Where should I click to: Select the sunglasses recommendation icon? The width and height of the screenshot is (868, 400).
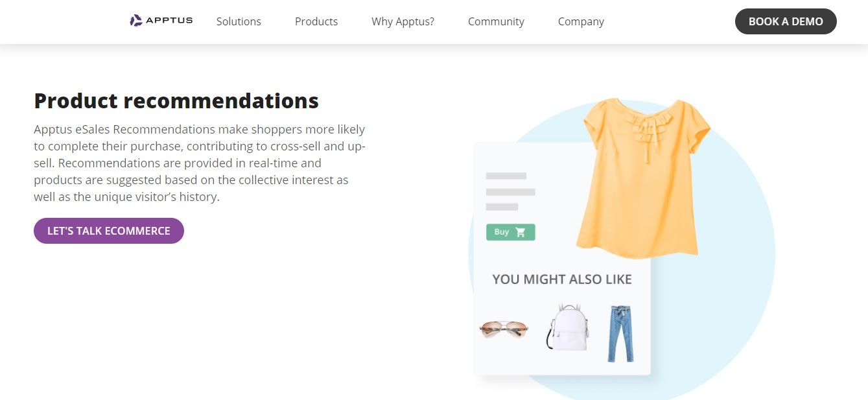tap(504, 329)
